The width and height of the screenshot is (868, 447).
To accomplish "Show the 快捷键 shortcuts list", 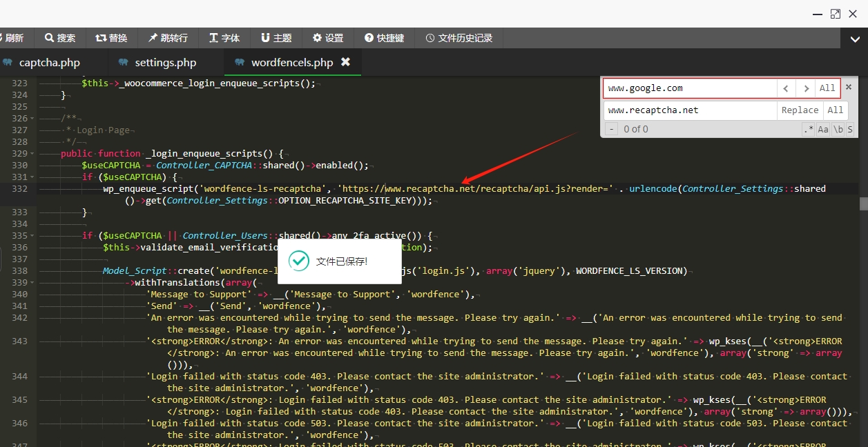I will coord(384,38).
